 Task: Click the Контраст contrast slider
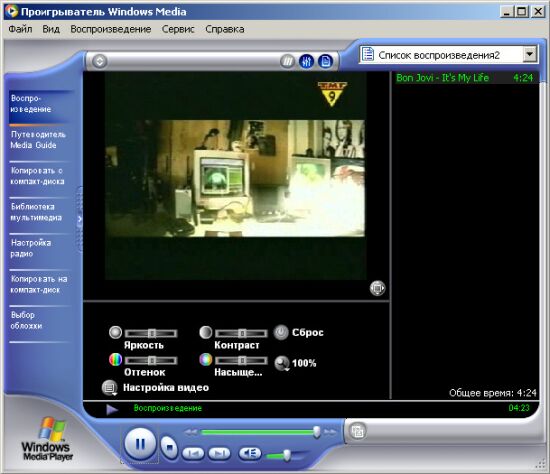(x=241, y=333)
